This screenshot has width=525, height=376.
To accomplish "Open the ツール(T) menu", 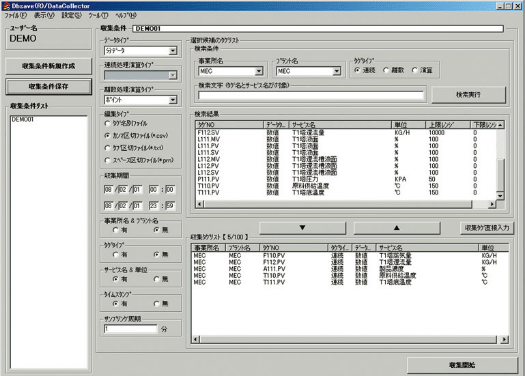I will (x=98, y=15).
